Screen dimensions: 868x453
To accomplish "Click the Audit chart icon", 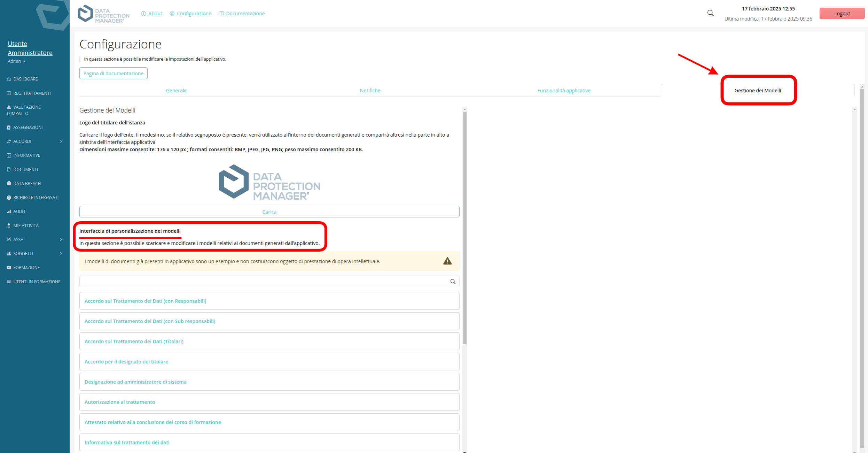I will point(9,212).
